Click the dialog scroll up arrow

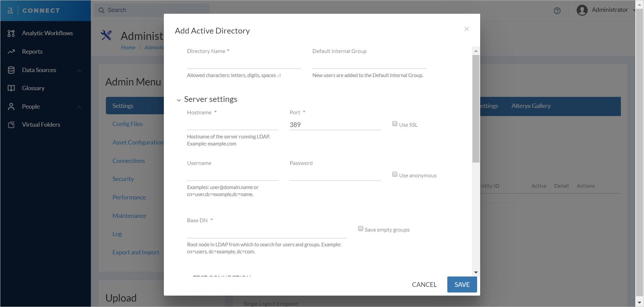tap(476, 51)
